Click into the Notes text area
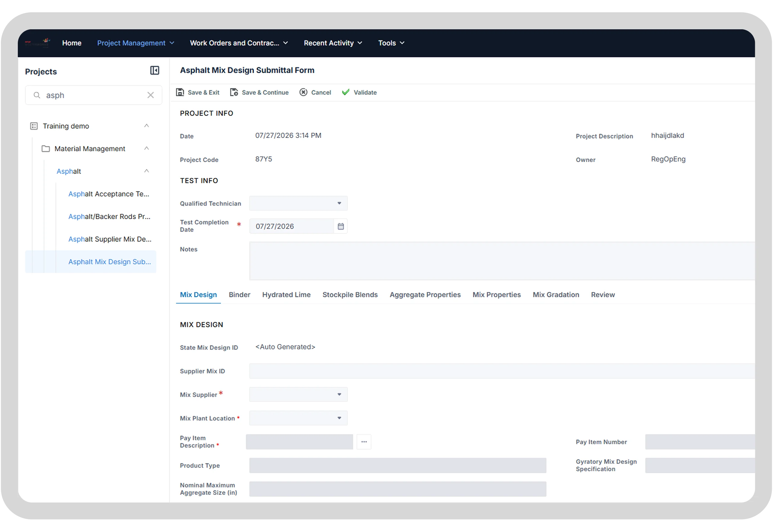This screenshot has height=532, width=773. click(502, 261)
